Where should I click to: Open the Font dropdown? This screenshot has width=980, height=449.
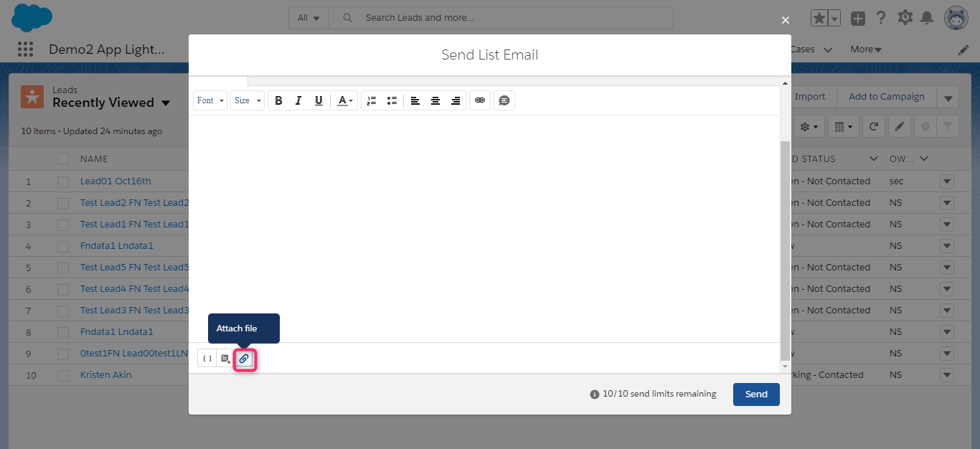[210, 100]
